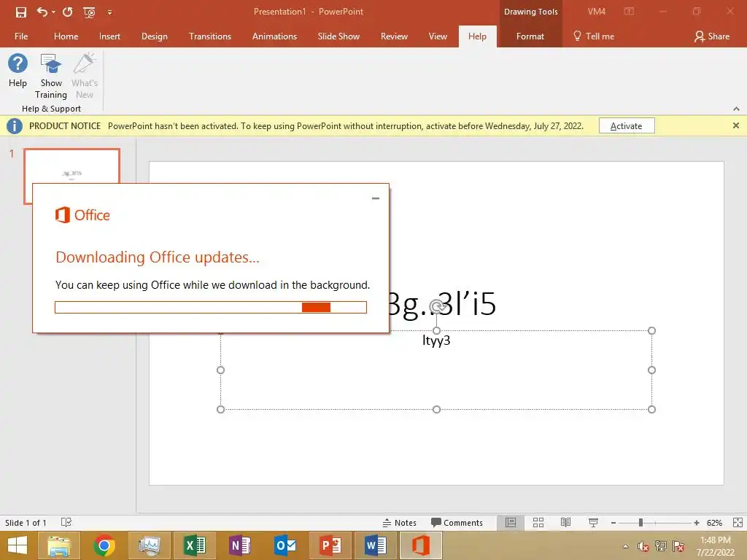Switch to the Home tab
Screen dimensions: 747x560
coord(66,36)
